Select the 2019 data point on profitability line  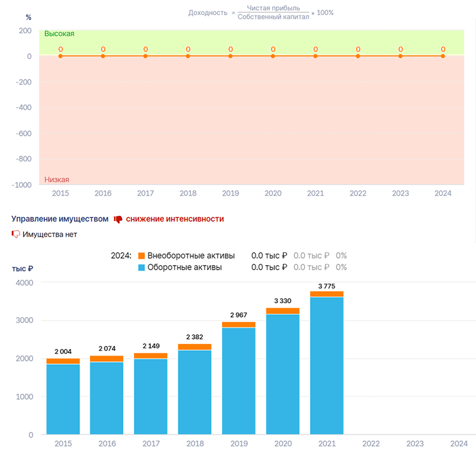230,56
